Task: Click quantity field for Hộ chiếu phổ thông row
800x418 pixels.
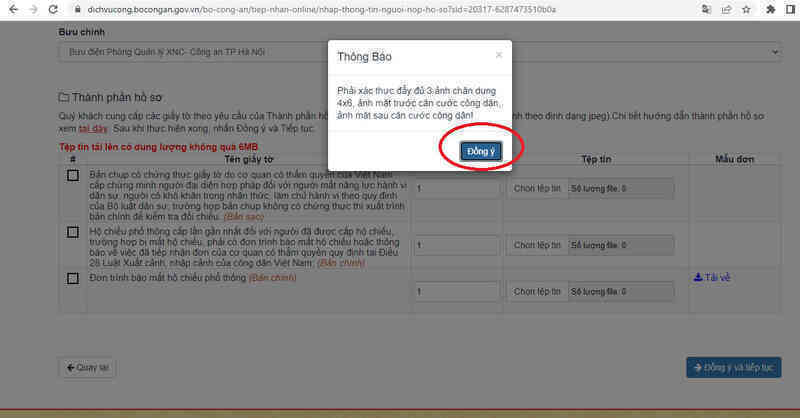Action: click(x=457, y=245)
